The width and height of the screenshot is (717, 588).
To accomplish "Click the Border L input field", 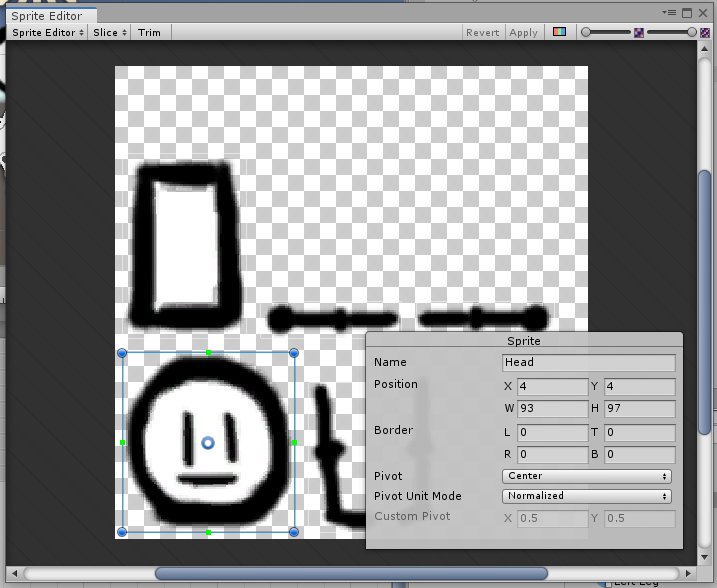I will point(552,432).
